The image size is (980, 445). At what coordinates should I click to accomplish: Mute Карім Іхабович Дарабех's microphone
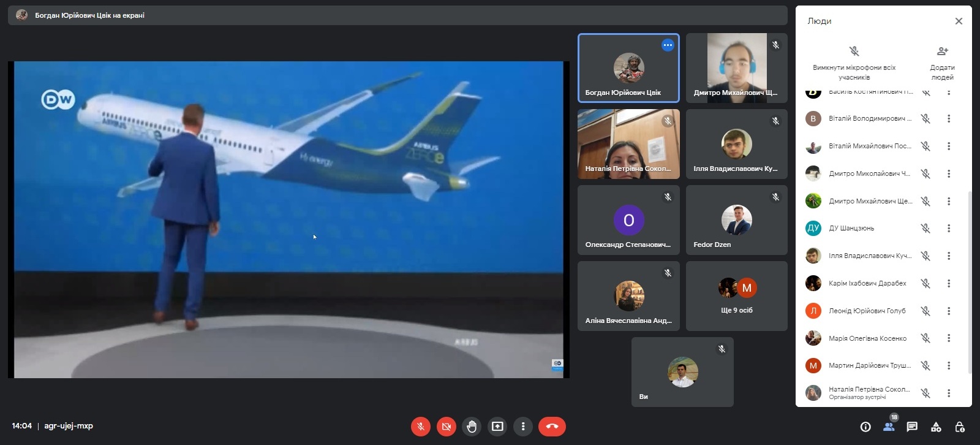(x=925, y=283)
